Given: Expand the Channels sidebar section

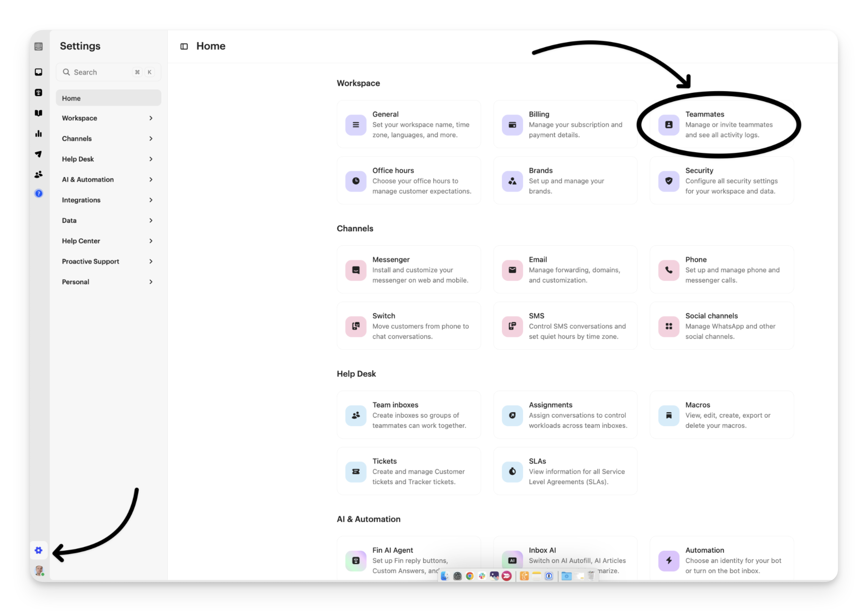Looking at the screenshot, I should 108,138.
